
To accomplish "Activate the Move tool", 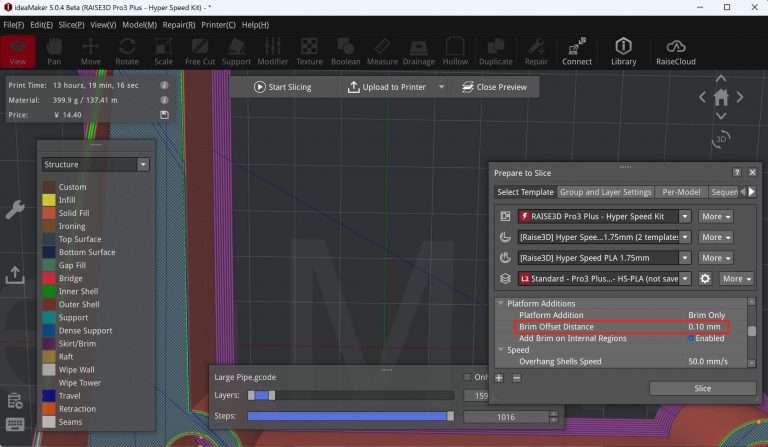I will pos(91,52).
